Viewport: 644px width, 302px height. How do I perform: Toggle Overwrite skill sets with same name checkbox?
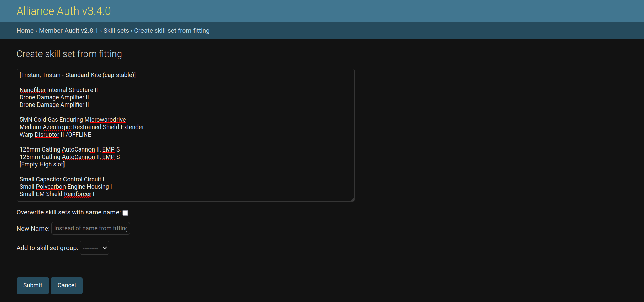(x=125, y=213)
